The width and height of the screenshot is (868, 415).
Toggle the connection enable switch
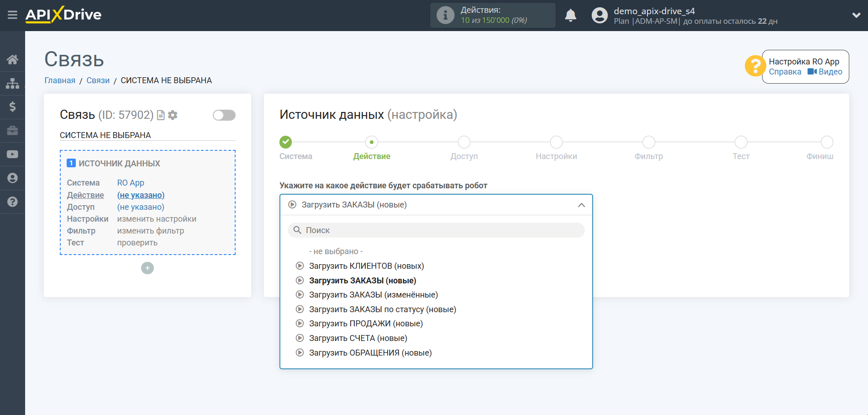pyautogui.click(x=224, y=115)
